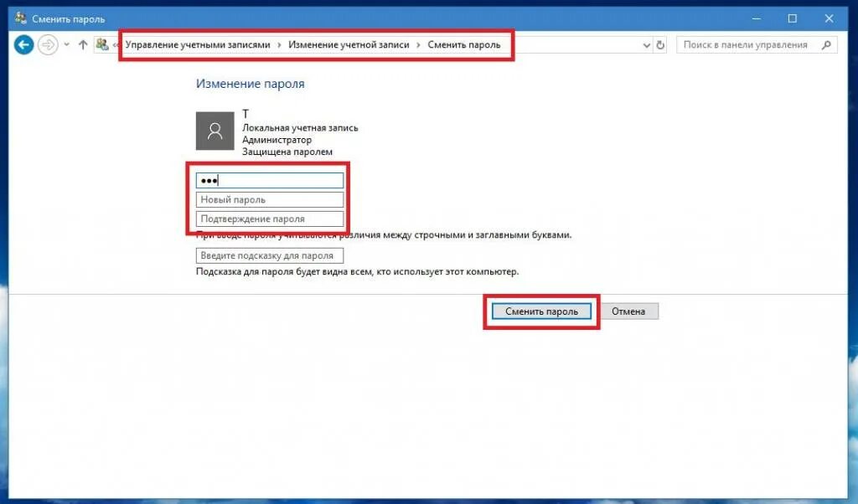Viewport: 858px width, 504px height.
Task: Click the forward navigation arrow
Action: click(48, 45)
